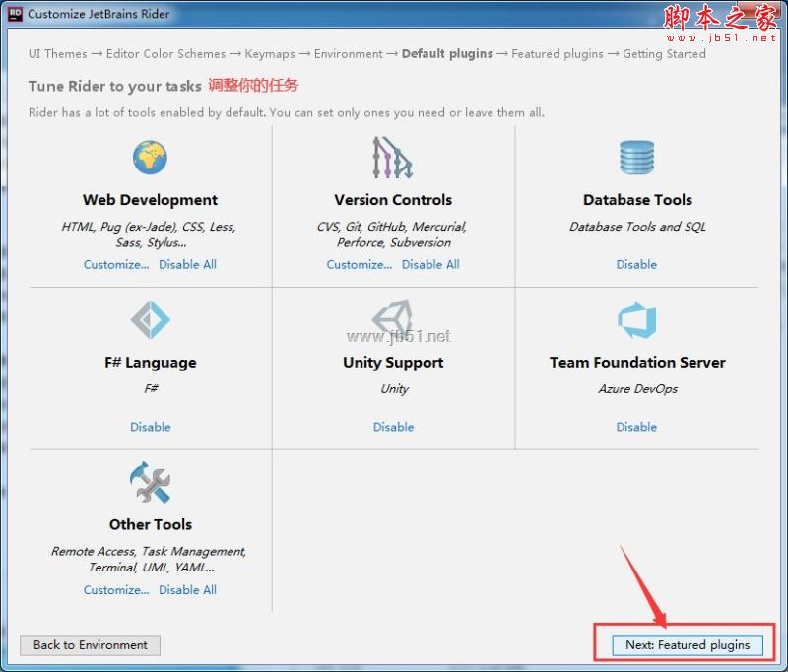
Task: Select Getting Started breadcrumb step
Action: click(664, 54)
